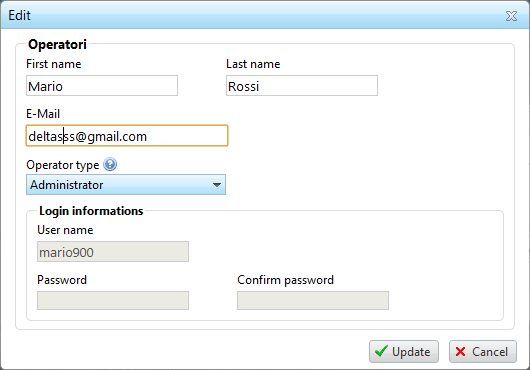Click the Operator type help icon
Viewport: 530px width, 370px height.
tap(110, 165)
